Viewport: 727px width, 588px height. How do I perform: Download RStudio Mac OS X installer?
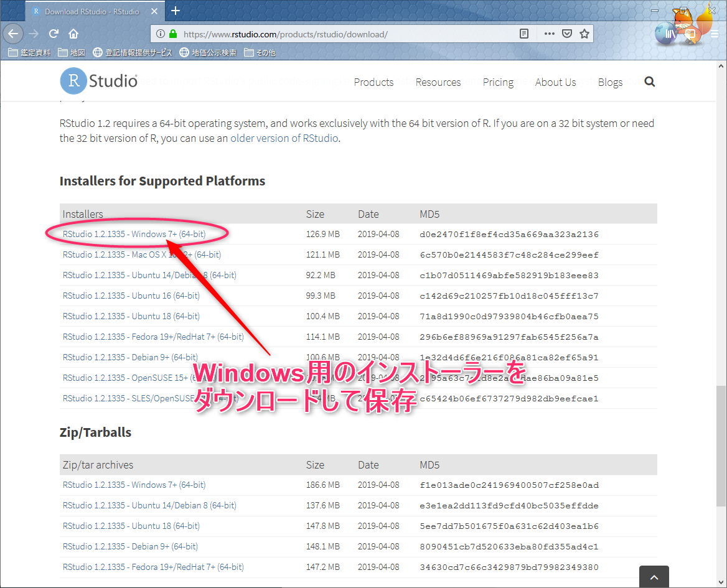(x=142, y=254)
